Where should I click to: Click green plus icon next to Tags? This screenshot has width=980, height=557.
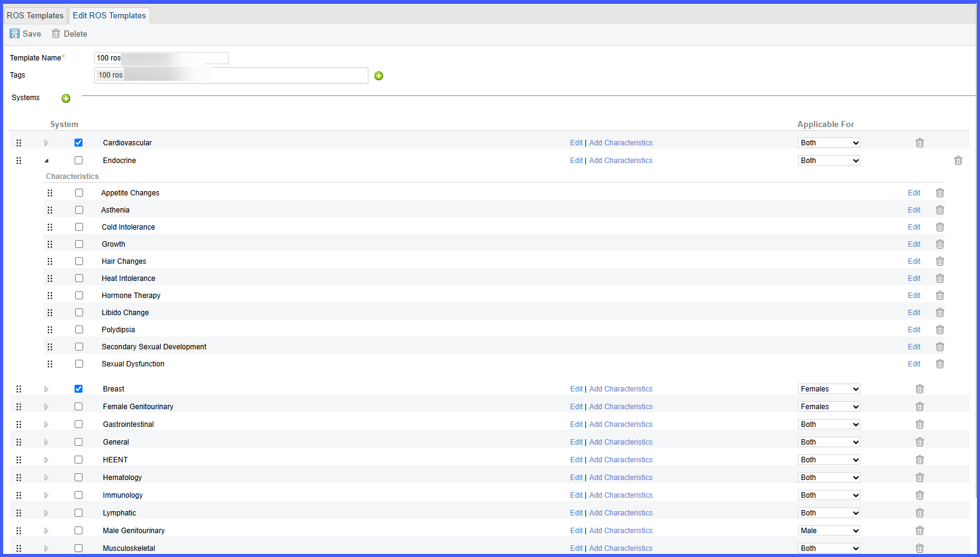(379, 76)
